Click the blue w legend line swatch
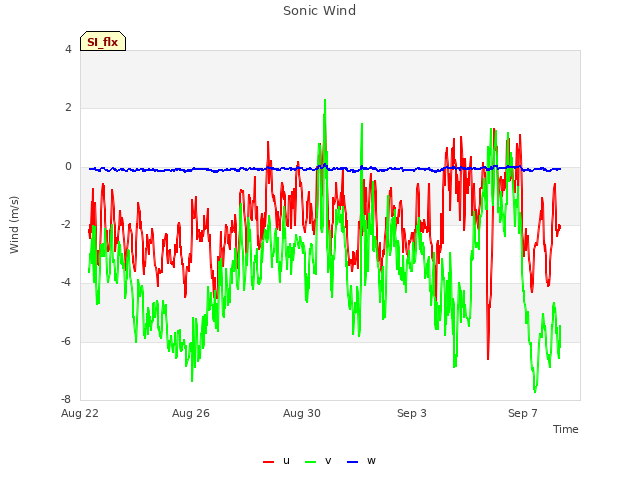 (353, 462)
